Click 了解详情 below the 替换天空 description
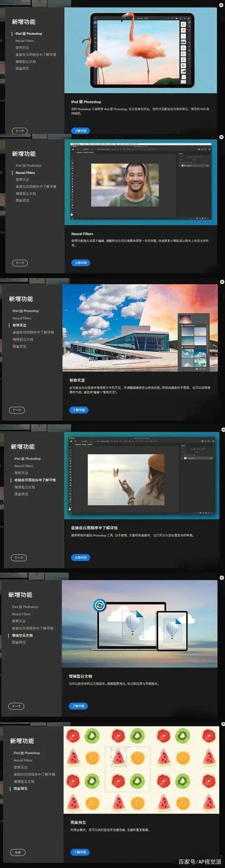The width and height of the screenshot is (225, 868). pyautogui.click(x=79, y=410)
